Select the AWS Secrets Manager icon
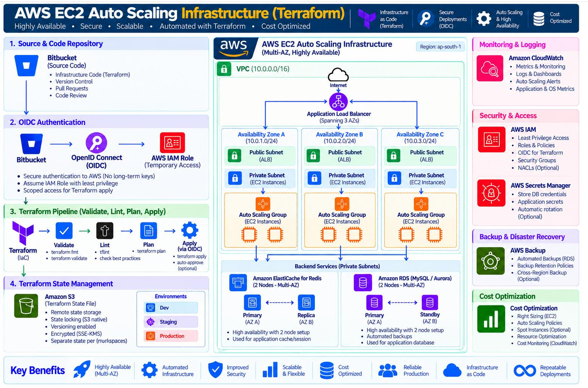588x388 pixels. click(x=491, y=193)
